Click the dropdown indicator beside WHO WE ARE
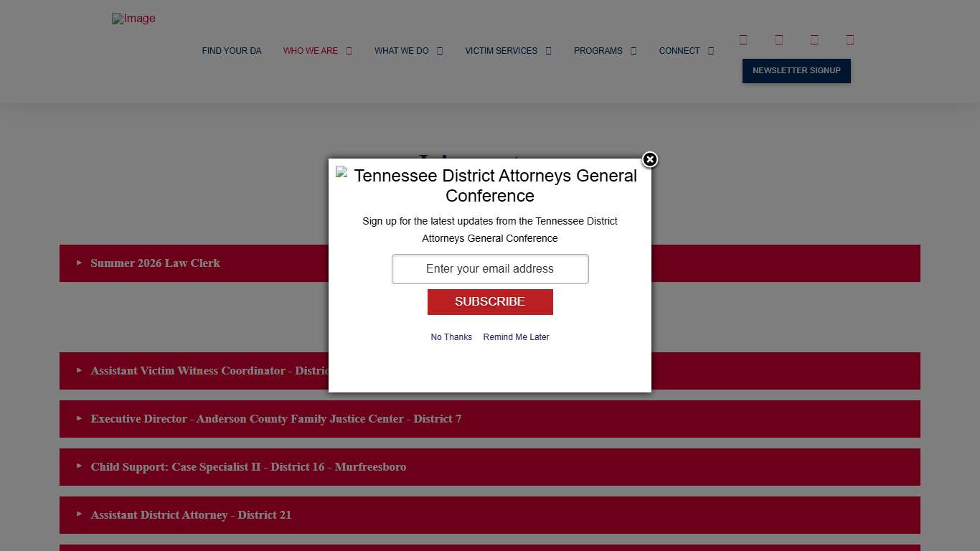Screen dimensions: 980x551 (350, 50)
